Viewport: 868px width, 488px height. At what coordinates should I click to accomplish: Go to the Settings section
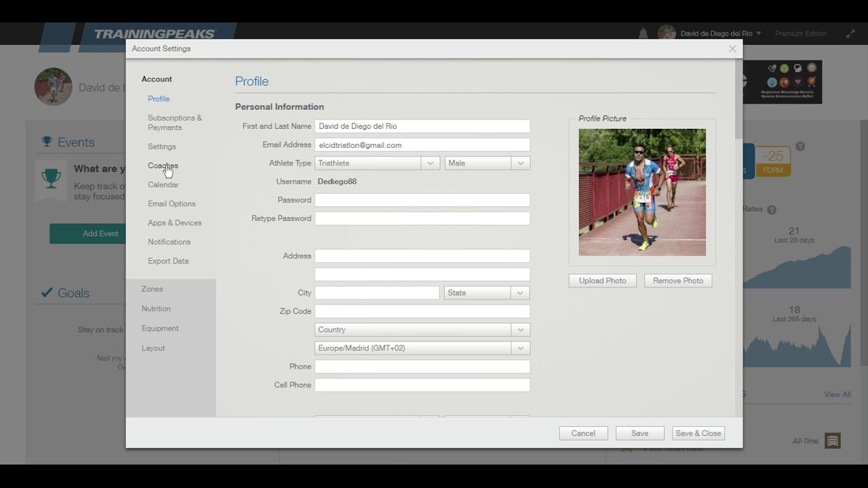pyautogui.click(x=162, y=146)
